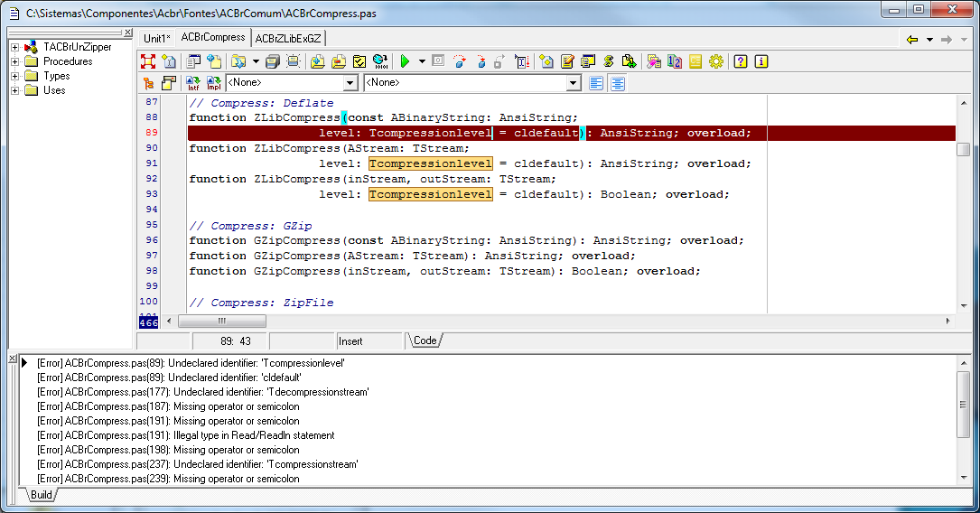Screen dimensions: 980x513
Task: Click the '// Compress: ZipFile' comment line
Action: pyautogui.click(x=261, y=303)
